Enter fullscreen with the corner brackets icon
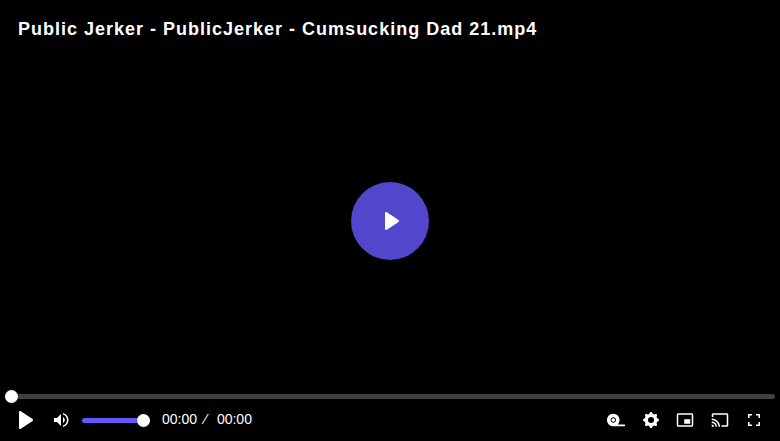The height and width of the screenshot is (441, 780). (x=754, y=420)
